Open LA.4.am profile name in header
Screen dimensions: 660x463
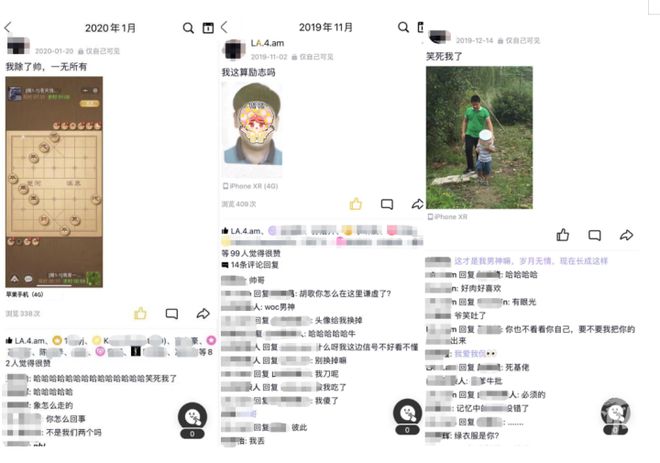coord(267,43)
